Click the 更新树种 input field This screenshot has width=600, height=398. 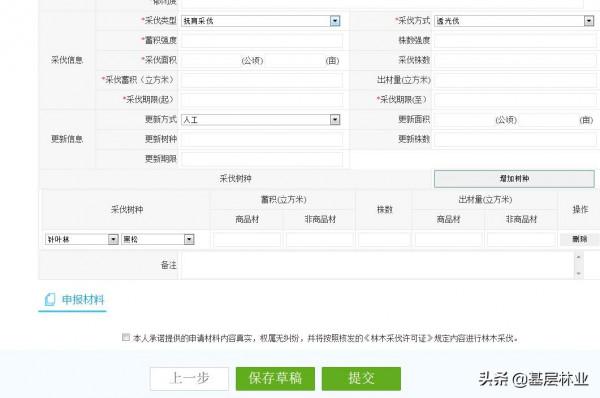[x=262, y=139]
